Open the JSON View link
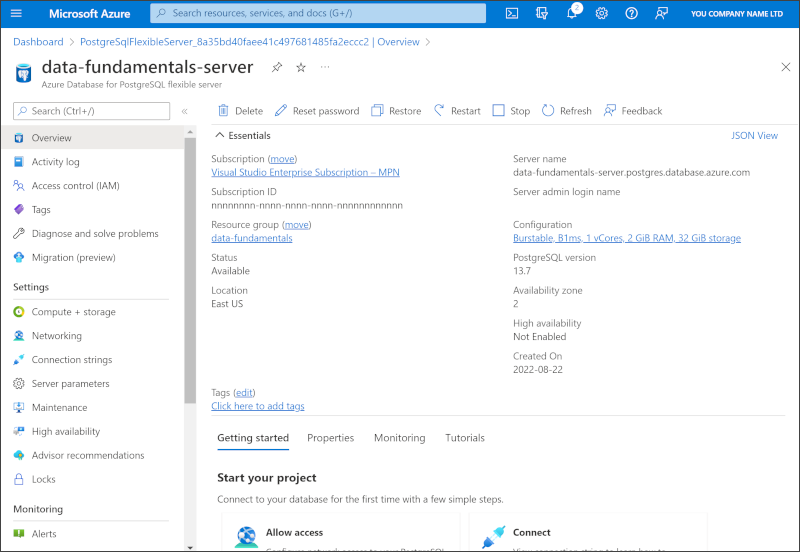 pos(754,135)
